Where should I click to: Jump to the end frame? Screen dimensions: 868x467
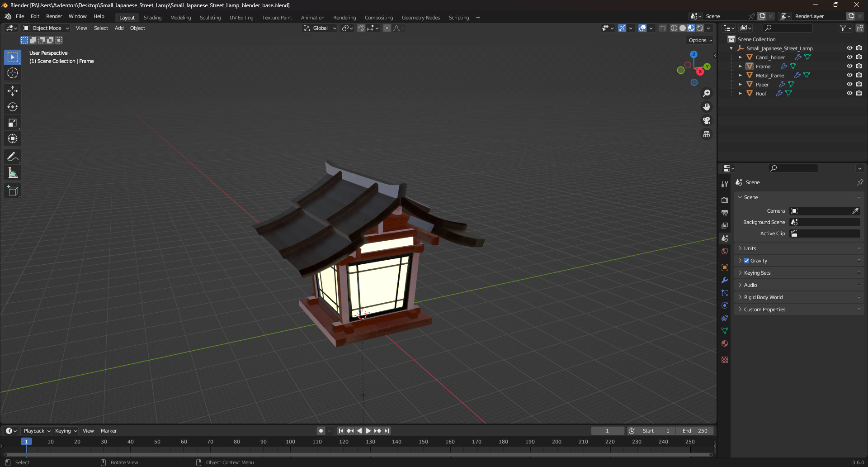pyautogui.click(x=387, y=431)
